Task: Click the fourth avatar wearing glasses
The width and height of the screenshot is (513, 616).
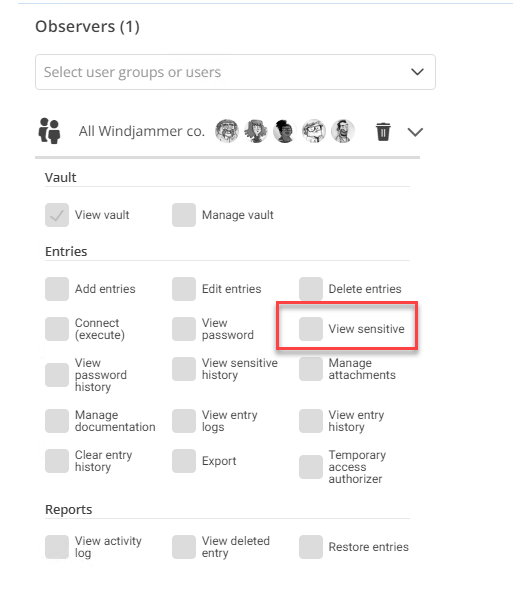Action: pos(314,131)
